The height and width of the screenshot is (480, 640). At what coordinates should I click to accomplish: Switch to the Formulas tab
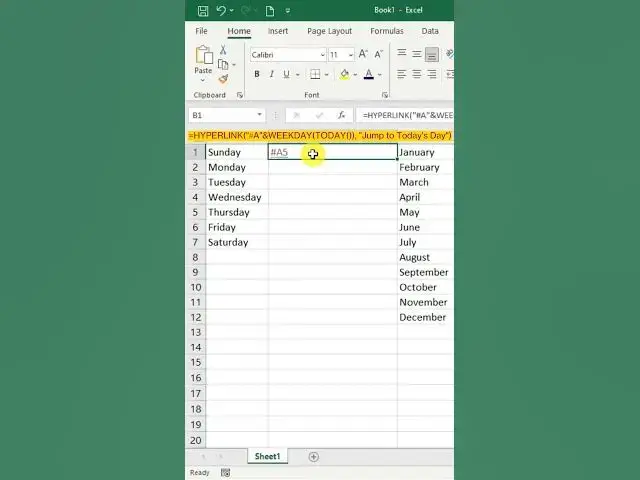point(387,31)
